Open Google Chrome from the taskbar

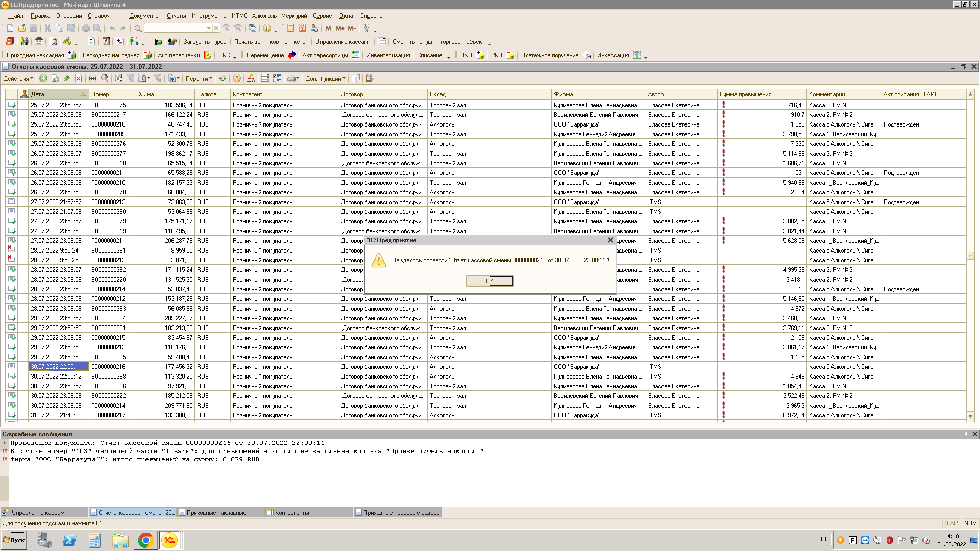[145, 540]
